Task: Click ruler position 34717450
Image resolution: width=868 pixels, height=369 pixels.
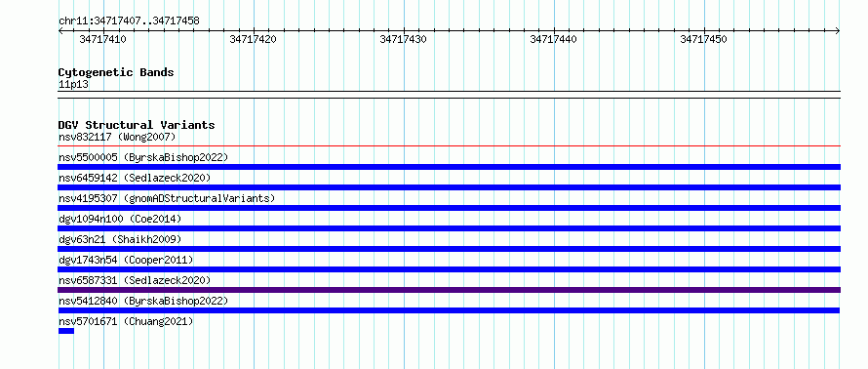Action: click(x=703, y=39)
